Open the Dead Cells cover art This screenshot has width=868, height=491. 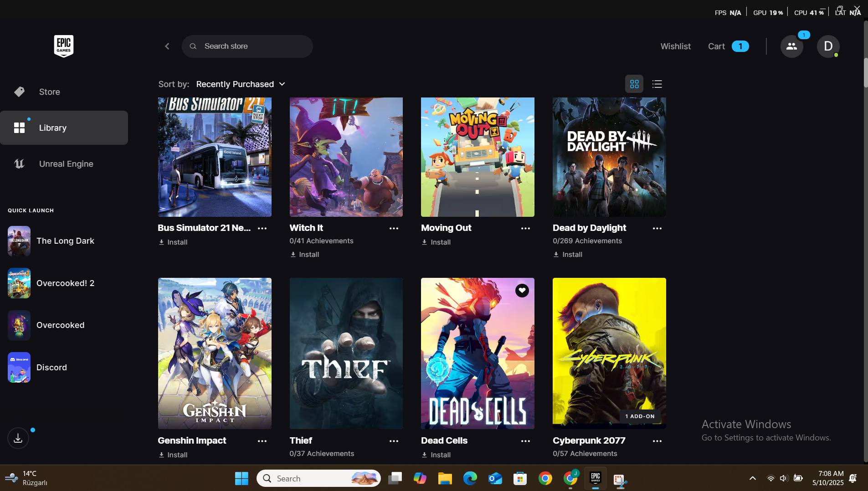(478, 353)
